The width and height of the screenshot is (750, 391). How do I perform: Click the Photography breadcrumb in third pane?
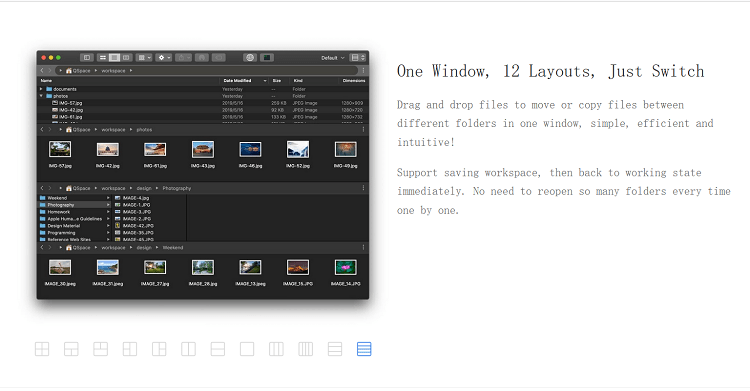(x=176, y=189)
